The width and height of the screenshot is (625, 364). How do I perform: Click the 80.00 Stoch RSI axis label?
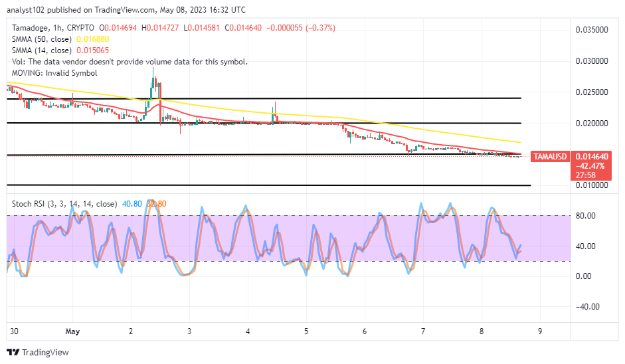586,216
